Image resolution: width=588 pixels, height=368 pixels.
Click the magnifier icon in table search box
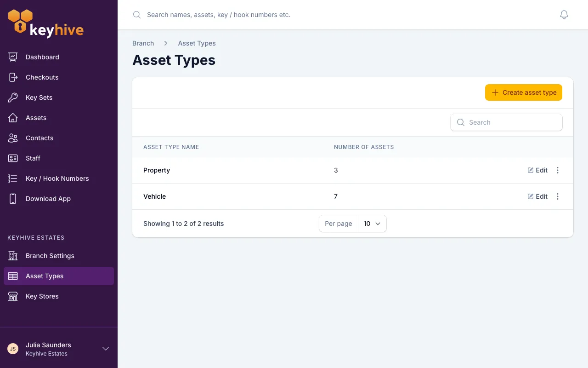pyautogui.click(x=461, y=122)
